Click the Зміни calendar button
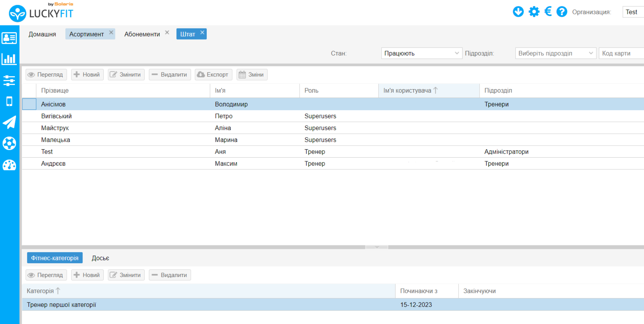Image resolution: width=644 pixels, height=324 pixels. tap(252, 74)
